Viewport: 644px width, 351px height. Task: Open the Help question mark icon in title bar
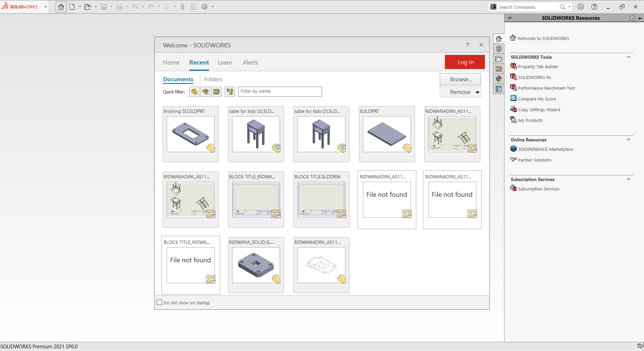tap(594, 7)
